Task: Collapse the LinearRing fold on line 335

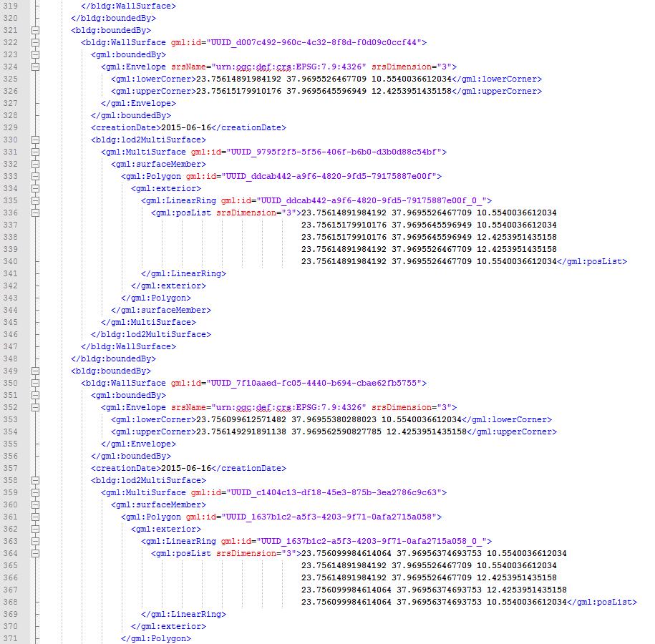Action: (36, 200)
